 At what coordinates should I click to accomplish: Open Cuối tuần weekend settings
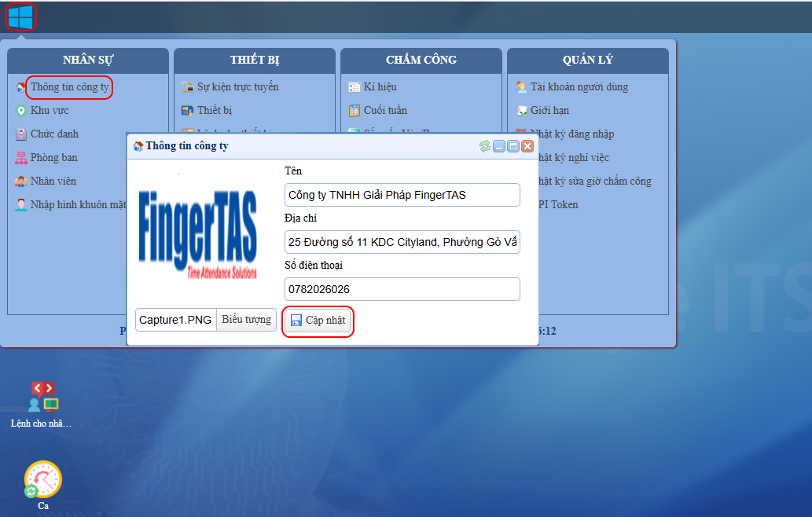(385, 110)
